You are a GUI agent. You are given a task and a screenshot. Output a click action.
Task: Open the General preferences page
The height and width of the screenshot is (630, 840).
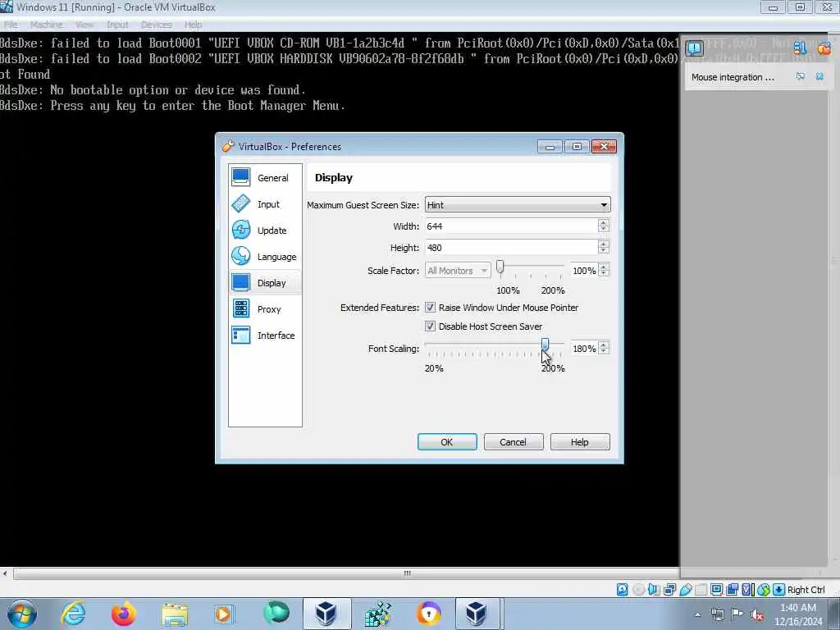pyautogui.click(x=265, y=177)
